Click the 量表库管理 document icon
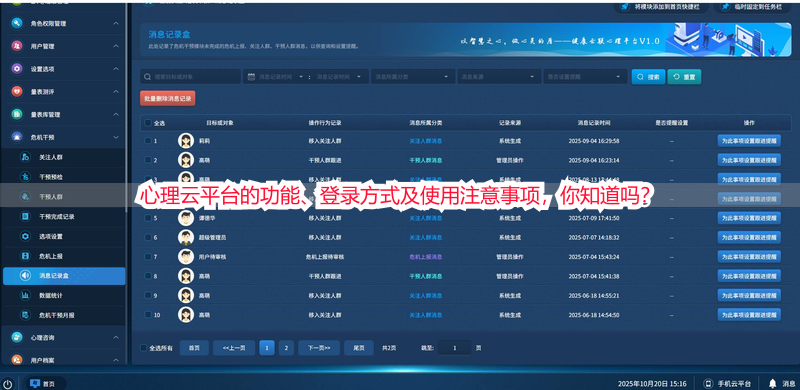Image resolution: width=800 pixels, height=390 pixels. [x=17, y=114]
